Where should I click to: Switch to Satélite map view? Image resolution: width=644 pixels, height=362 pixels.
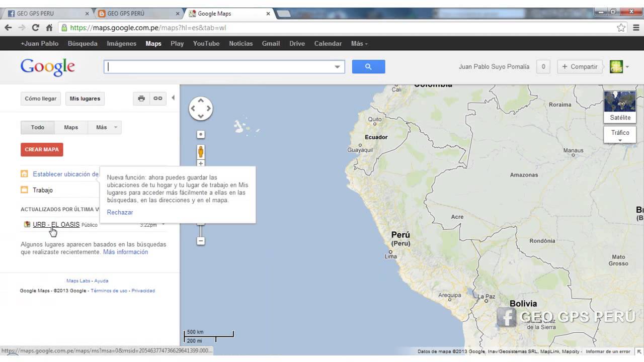click(620, 107)
